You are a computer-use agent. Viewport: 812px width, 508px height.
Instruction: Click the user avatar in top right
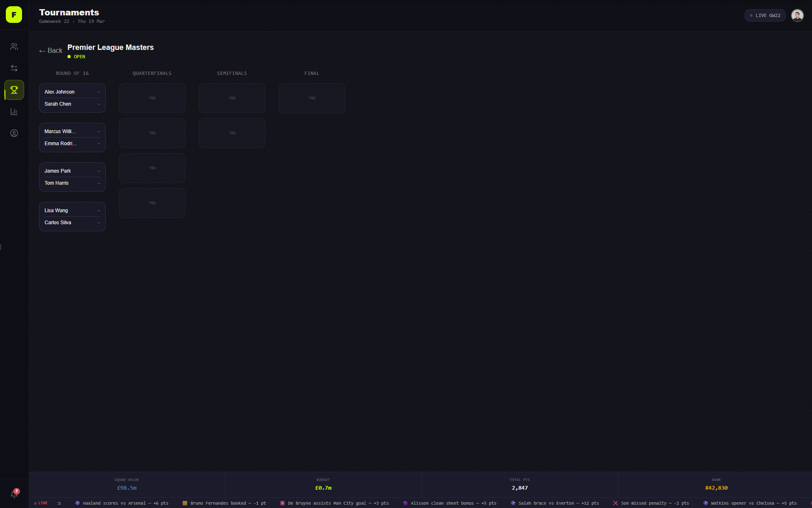tap(797, 15)
